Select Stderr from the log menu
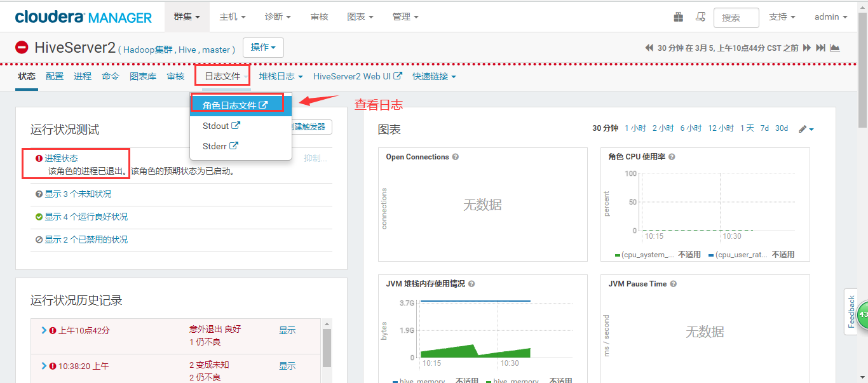This screenshot has width=868, height=383. [241, 146]
